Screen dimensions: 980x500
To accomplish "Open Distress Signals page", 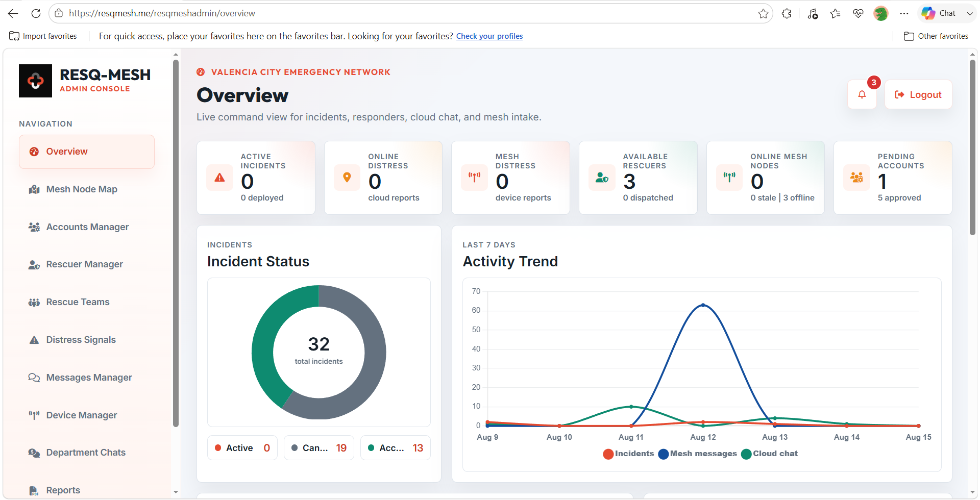I will click(87, 340).
